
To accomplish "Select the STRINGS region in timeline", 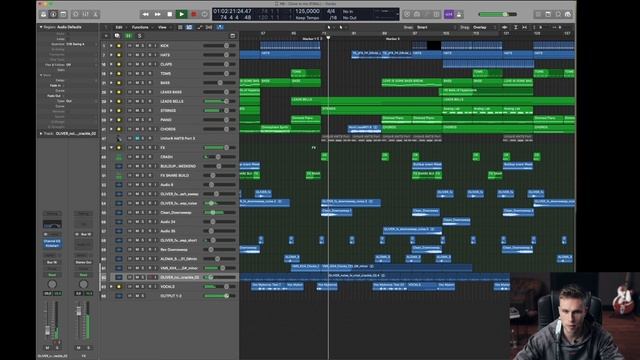I will click(x=382, y=111).
